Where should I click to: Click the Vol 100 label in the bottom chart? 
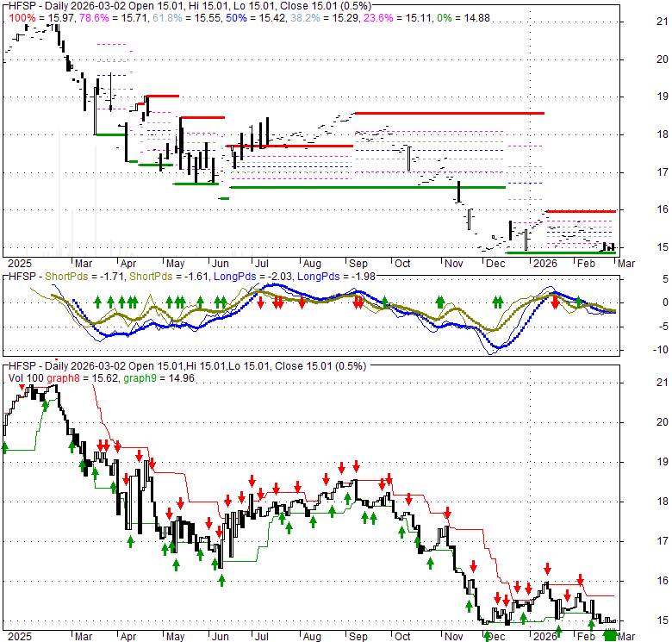26,378
